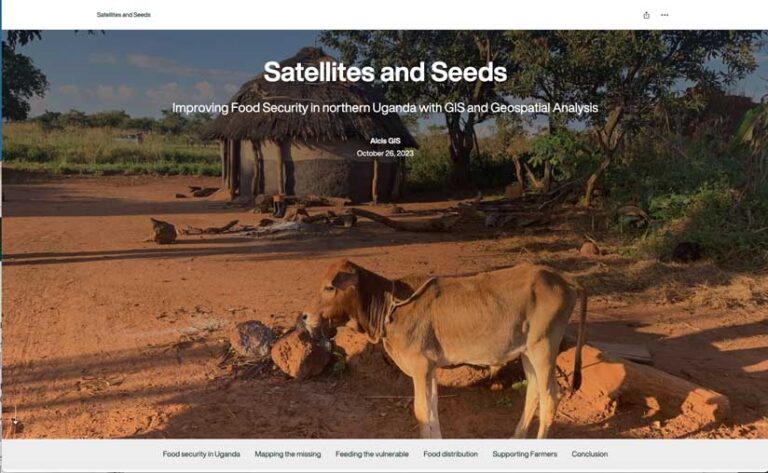
Task: Open the share icon in the header
Action: [x=646, y=15]
